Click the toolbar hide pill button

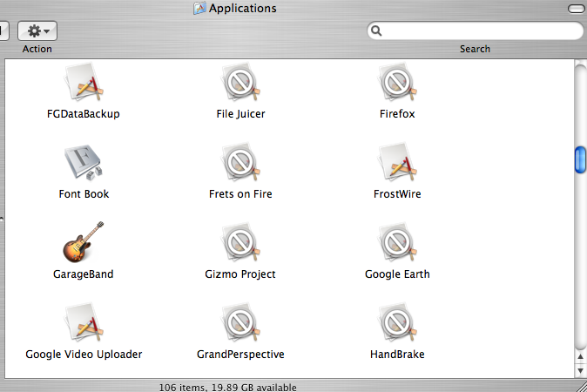tap(577, 8)
